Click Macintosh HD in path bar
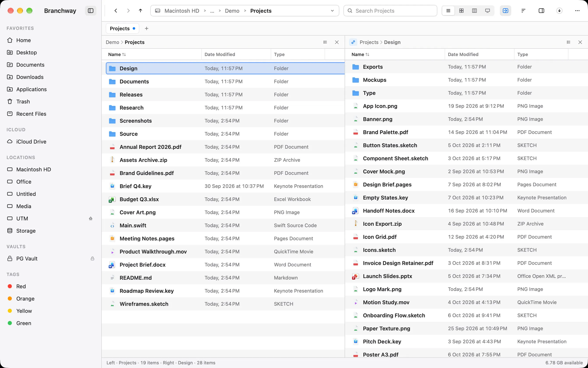Image resolution: width=588 pixels, height=368 pixels. click(182, 11)
